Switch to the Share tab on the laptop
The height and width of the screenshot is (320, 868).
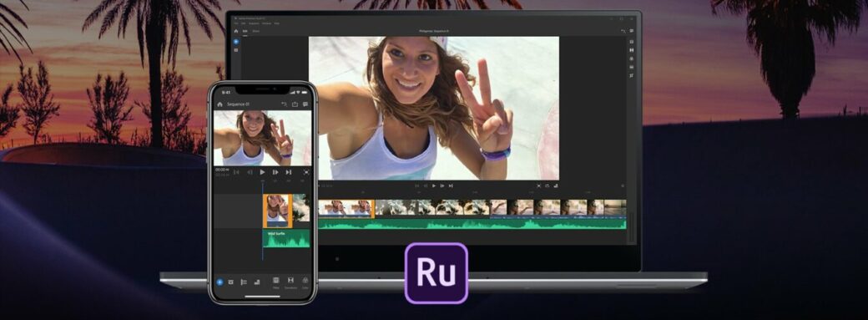pos(255,32)
